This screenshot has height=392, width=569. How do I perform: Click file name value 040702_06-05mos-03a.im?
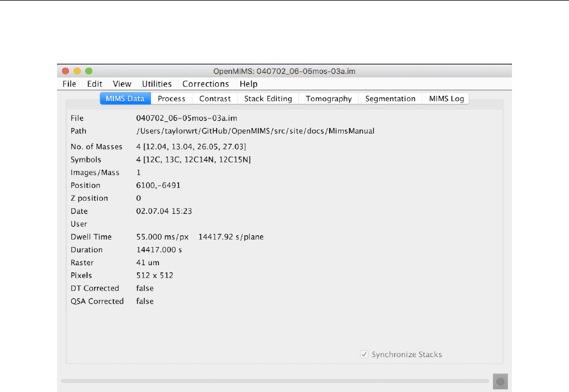tap(186, 118)
